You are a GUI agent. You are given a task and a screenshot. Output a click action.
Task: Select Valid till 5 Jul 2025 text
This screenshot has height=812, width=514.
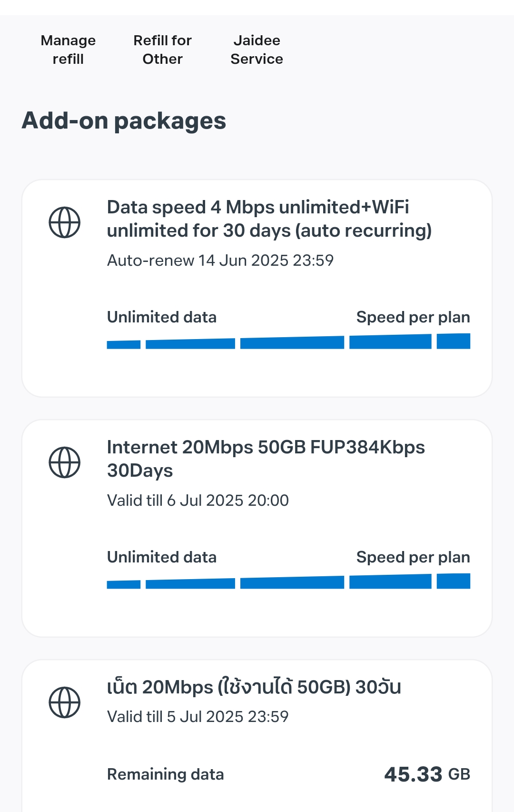coord(198,717)
